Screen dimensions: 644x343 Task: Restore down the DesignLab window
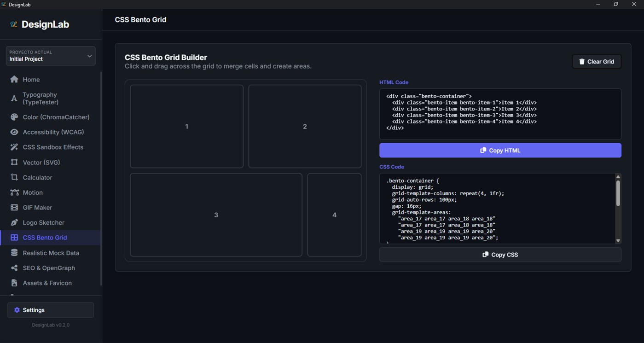(x=616, y=4)
